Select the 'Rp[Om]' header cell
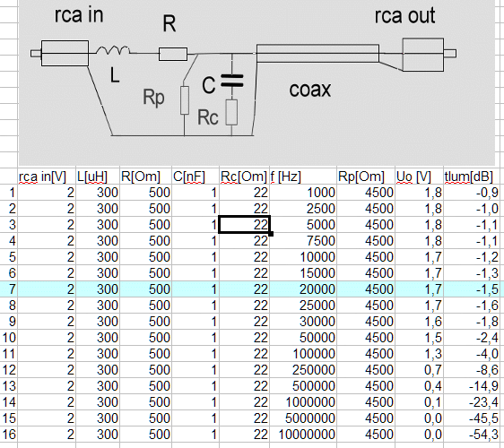Image resolution: width=504 pixels, height=448 pixels. pyautogui.click(x=366, y=177)
